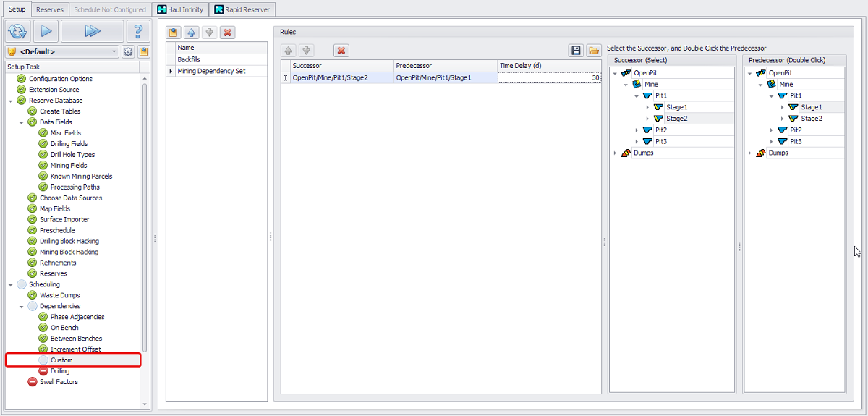
Task: Expand Dumps in the Predecessor tree
Action: click(750, 153)
